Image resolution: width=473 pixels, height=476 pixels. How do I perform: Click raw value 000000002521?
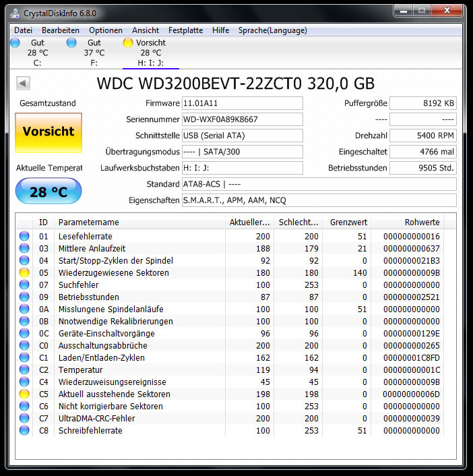[412, 297]
